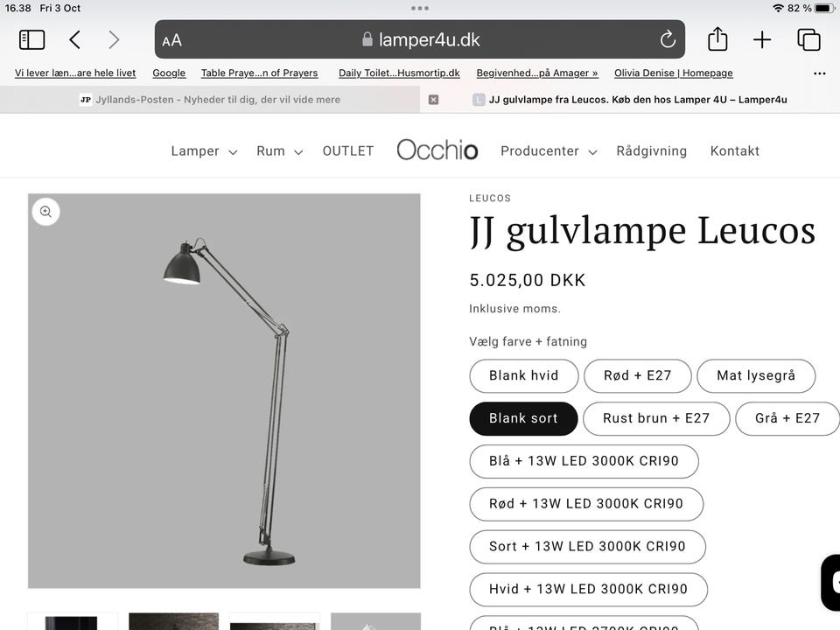Select the Blank hvid color option
This screenshot has height=630, width=840.
[x=524, y=375]
